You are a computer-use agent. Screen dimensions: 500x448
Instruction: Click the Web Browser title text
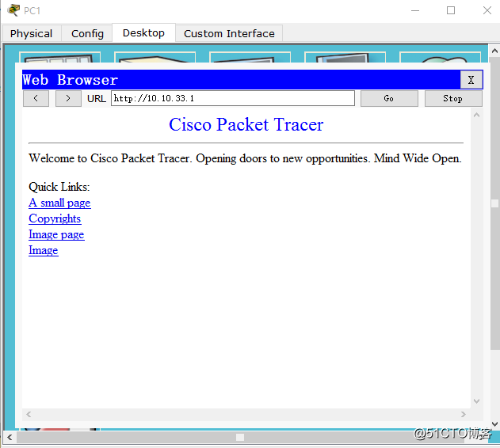point(71,80)
